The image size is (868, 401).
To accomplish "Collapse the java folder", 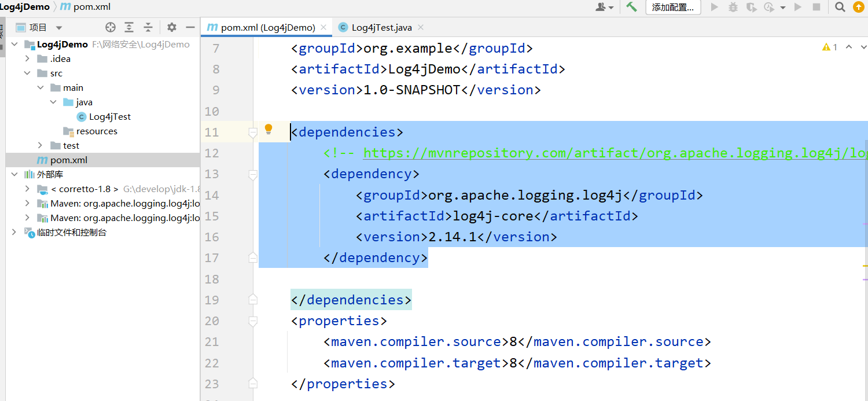I will 53,102.
